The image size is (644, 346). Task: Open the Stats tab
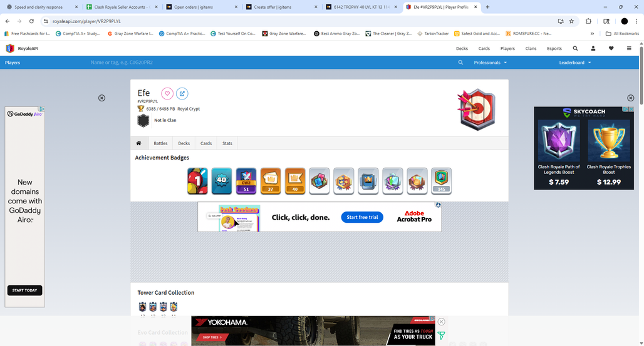pos(227,143)
